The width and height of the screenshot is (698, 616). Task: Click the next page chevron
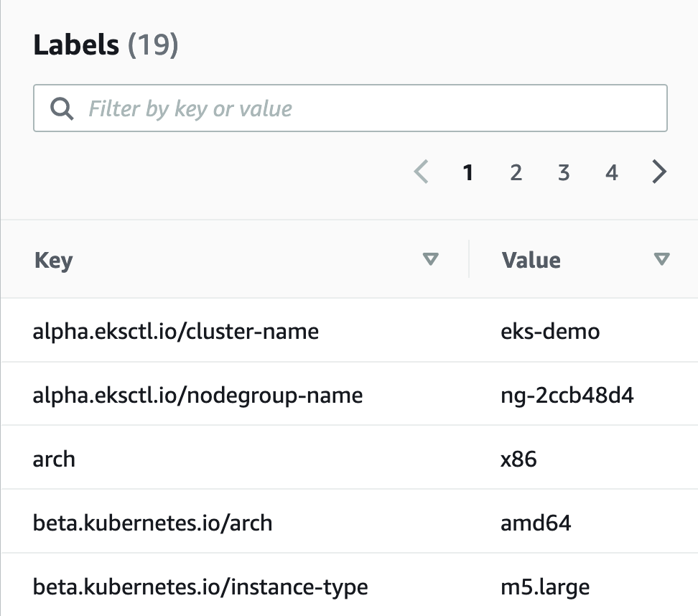pyautogui.click(x=659, y=172)
